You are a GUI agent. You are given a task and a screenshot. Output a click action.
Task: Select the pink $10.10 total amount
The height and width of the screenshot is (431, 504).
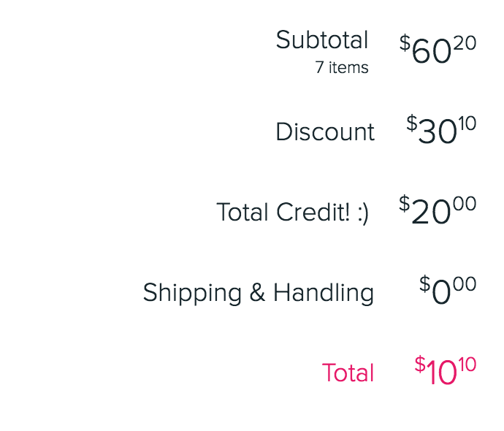pyautogui.click(x=446, y=370)
